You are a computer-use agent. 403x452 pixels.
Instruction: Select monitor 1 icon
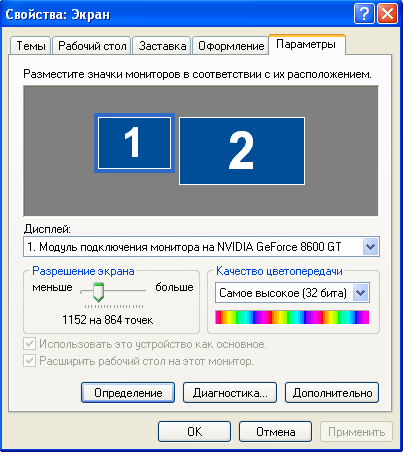[134, 143]
